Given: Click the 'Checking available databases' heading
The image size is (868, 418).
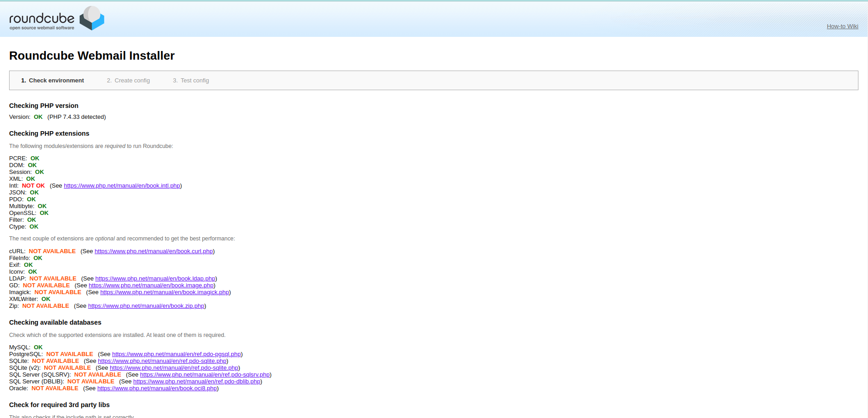Looking at the screenshot, I should (x=55, y=322).
